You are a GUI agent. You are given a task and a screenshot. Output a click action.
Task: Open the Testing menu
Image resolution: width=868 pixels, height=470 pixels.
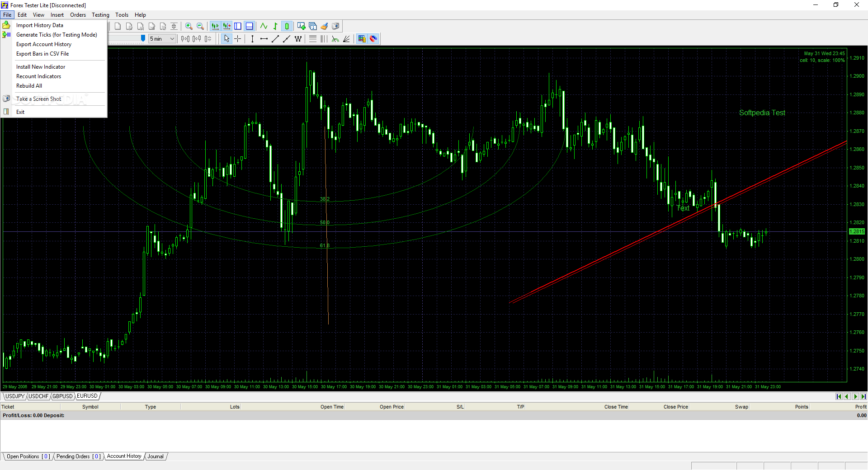click(101, 15)
